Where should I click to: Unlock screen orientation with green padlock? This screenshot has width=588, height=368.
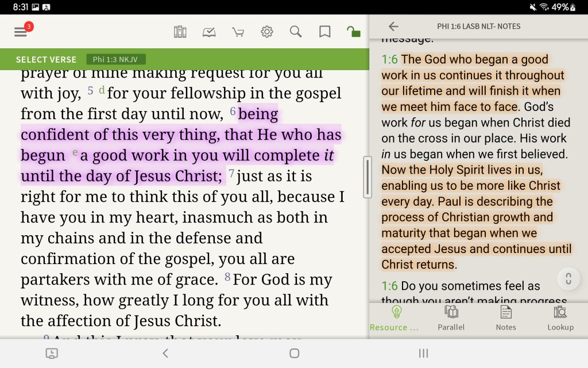(353, 32)
